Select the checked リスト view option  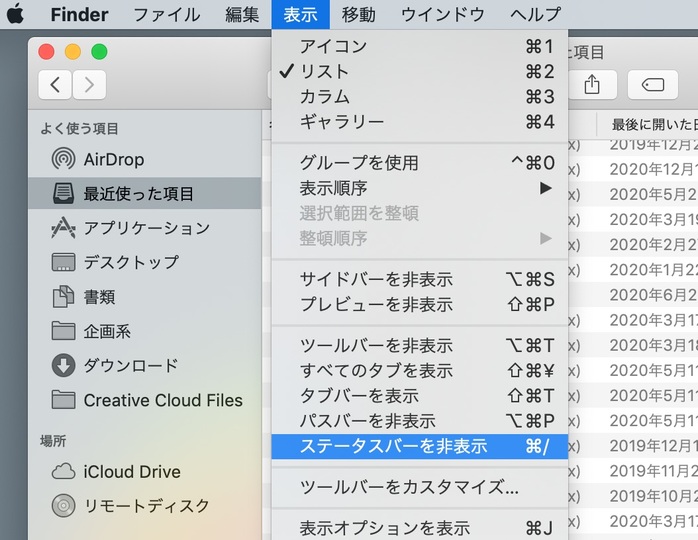coord(420,71)
